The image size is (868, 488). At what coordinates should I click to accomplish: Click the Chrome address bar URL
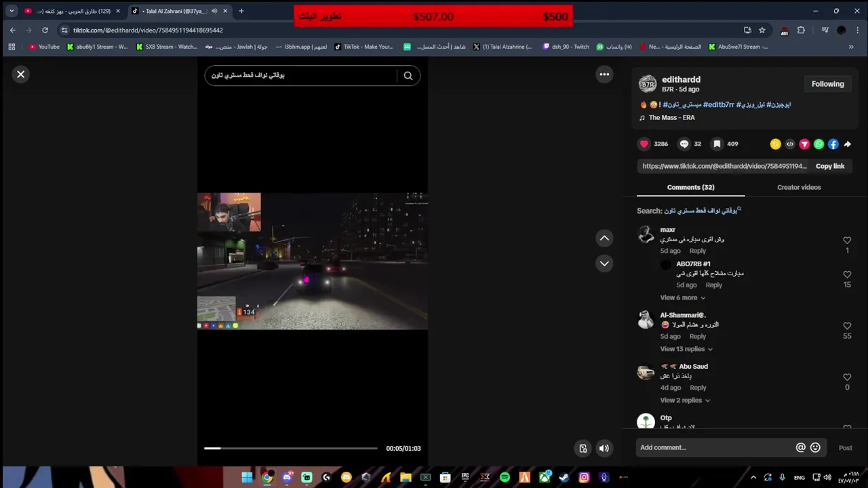tap(148, 30)
